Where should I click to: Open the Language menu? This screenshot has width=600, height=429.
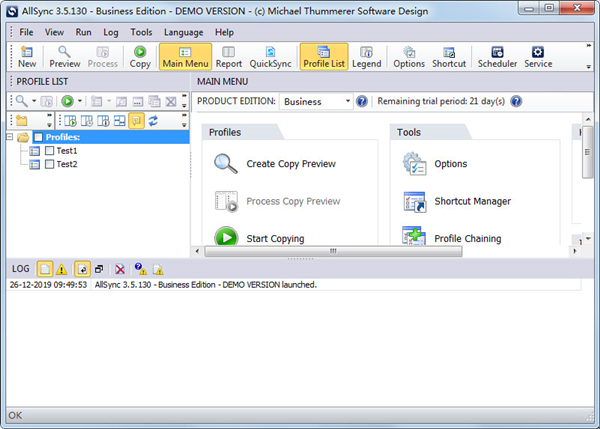(x=183, y=32)
